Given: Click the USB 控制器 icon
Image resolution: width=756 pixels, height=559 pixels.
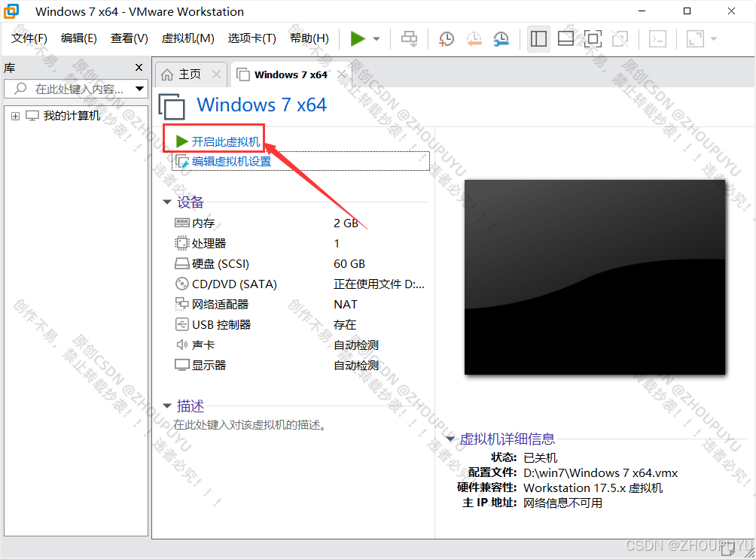Looking at the screenshot, I should [x=181, y=324].
